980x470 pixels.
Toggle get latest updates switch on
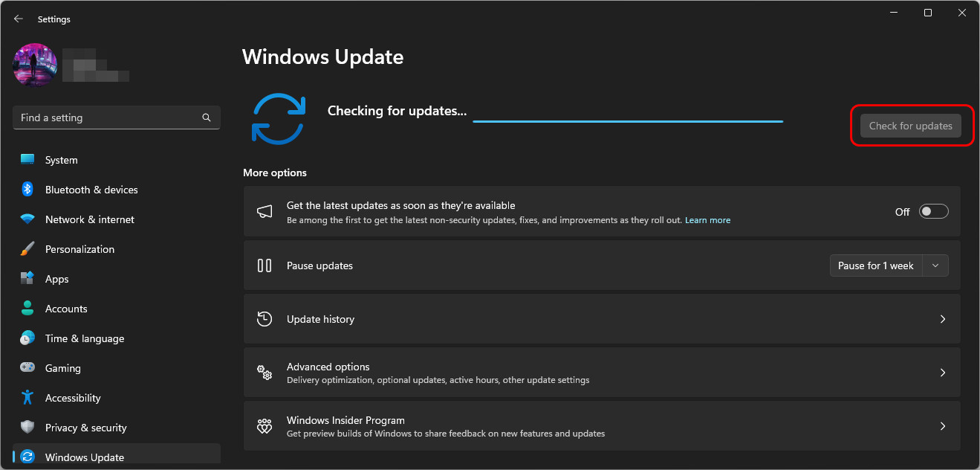click(x=934, y=211)
